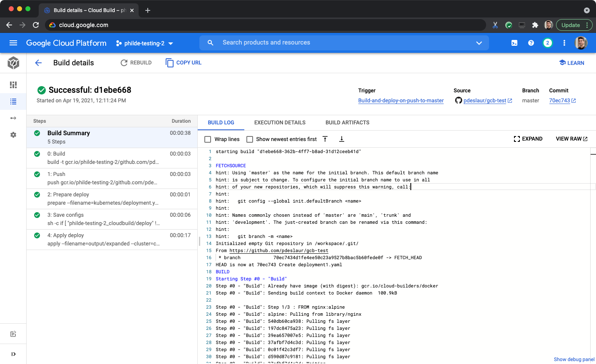The width and height of the screenshot is (596, 364).
Task: Click the green check extension icon
Action: (x=509, y=25)
